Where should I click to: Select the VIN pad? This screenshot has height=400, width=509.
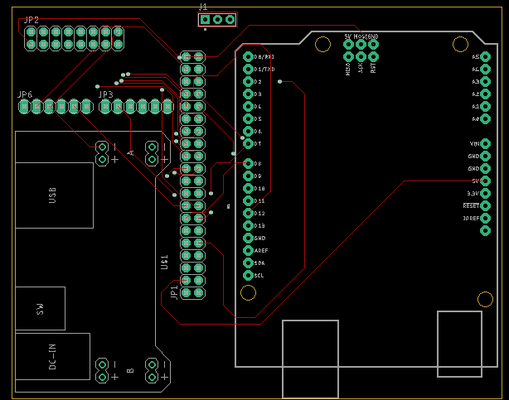tap(485, 144)
